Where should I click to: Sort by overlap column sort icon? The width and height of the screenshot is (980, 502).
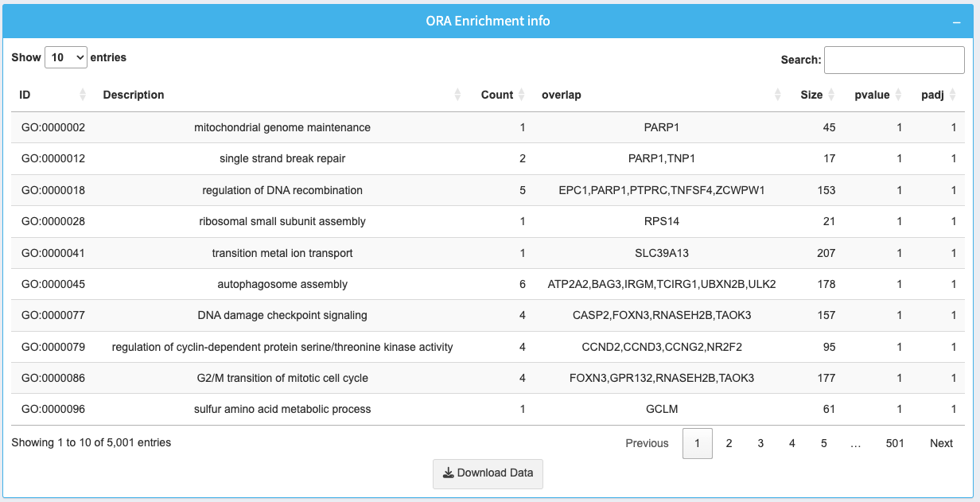tap(778, 95)
